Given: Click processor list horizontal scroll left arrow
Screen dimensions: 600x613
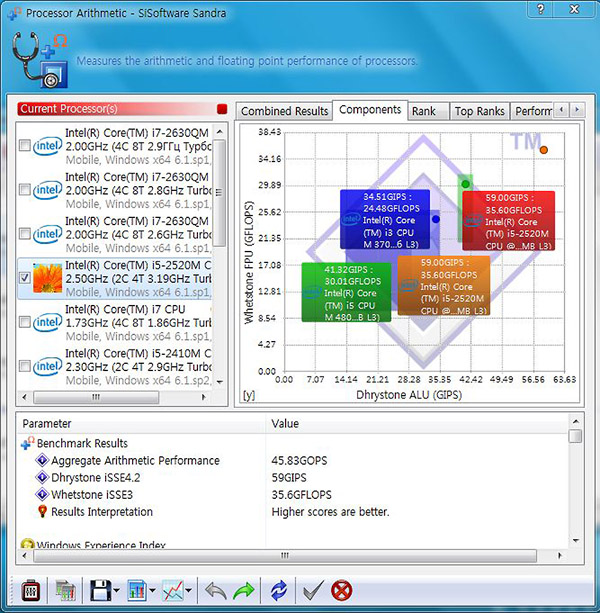Looking at the screenshot, I should coord(25,397).
